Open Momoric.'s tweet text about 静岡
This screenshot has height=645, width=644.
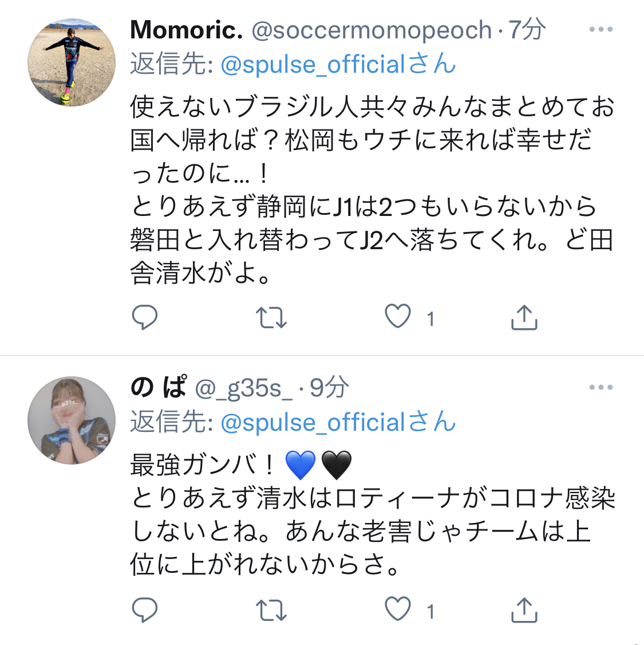(x=364, y=207)
